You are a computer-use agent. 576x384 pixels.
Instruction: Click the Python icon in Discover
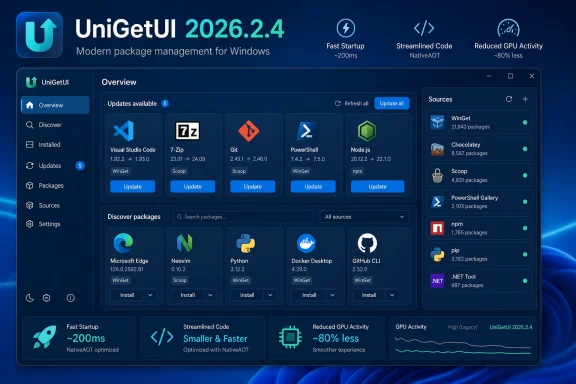pos(246,243)
